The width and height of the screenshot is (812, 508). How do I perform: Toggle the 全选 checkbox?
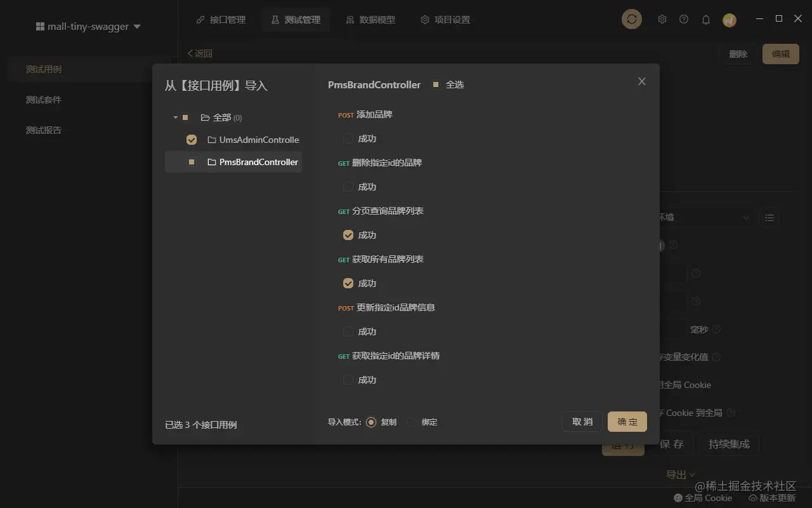436,84
